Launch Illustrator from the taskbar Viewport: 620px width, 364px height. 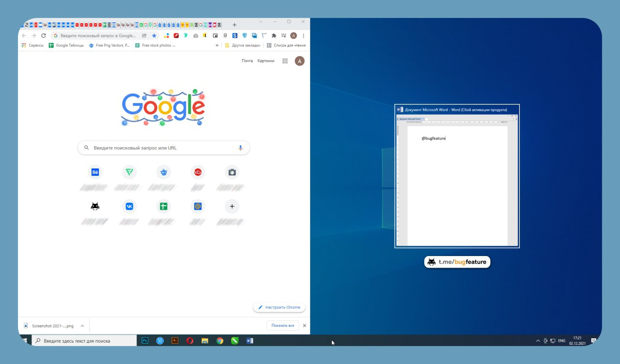pyautogui.click(x=175, y=341)
